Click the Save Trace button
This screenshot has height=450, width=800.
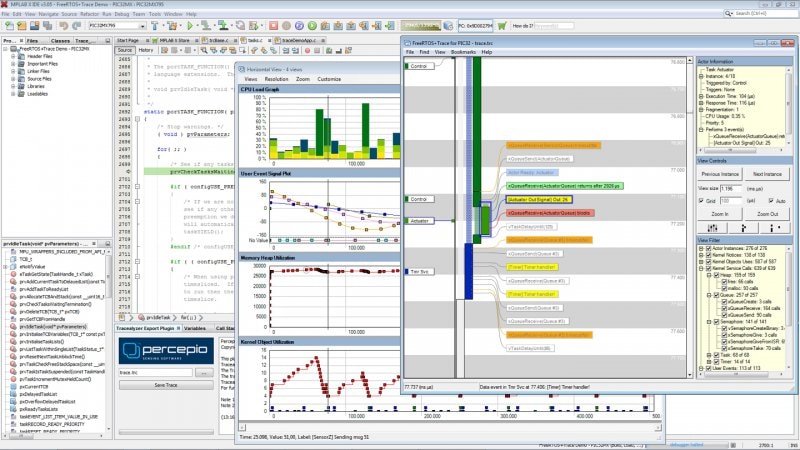[x=166, y=385]
